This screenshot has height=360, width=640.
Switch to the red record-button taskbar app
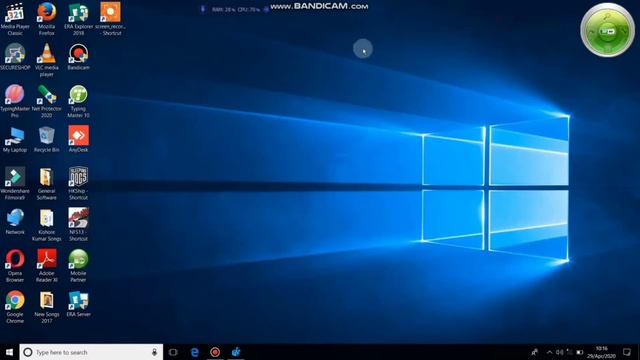click(215, 352)
